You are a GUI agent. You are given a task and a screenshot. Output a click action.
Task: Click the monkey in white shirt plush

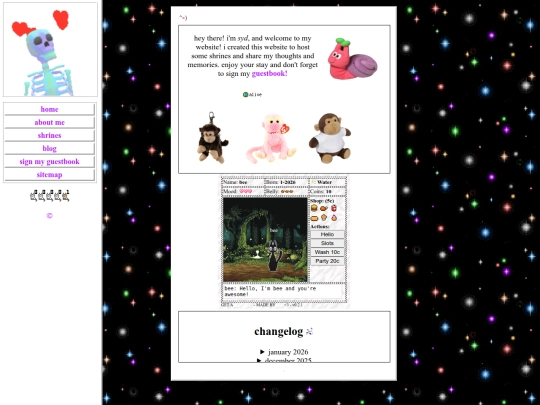pyautogui.click(x=330, y=138)
